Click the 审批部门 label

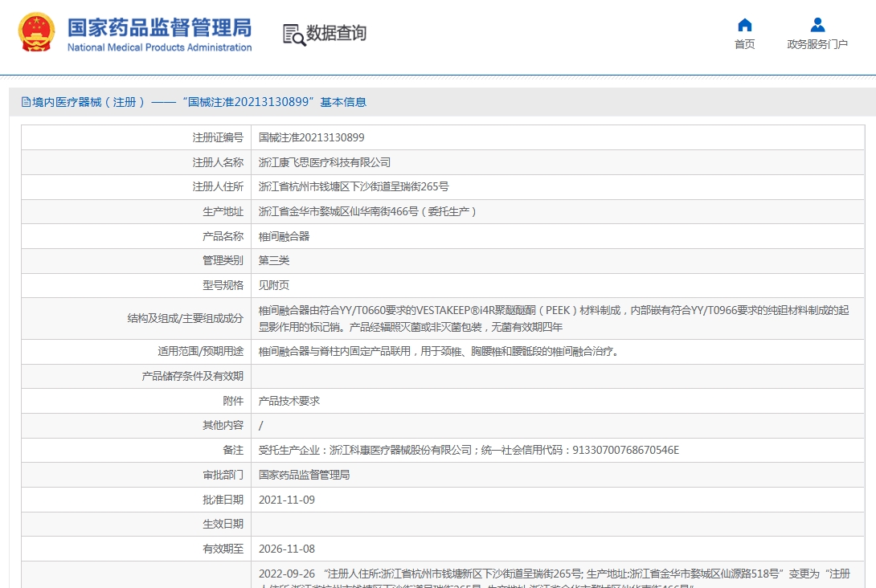223,475
